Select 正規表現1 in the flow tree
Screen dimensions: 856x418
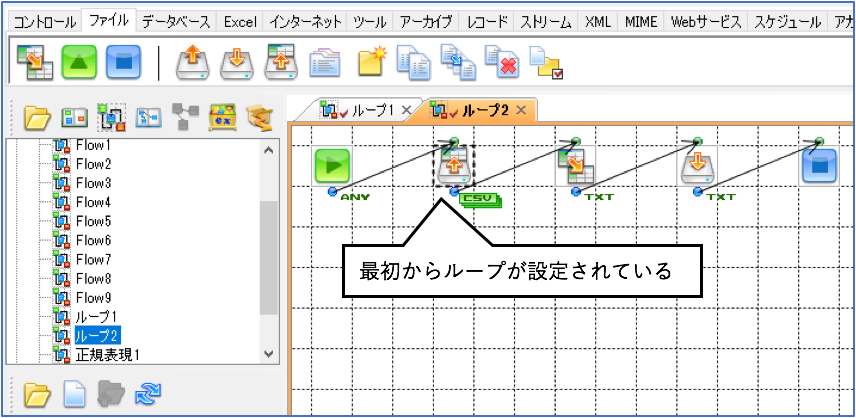108,355
